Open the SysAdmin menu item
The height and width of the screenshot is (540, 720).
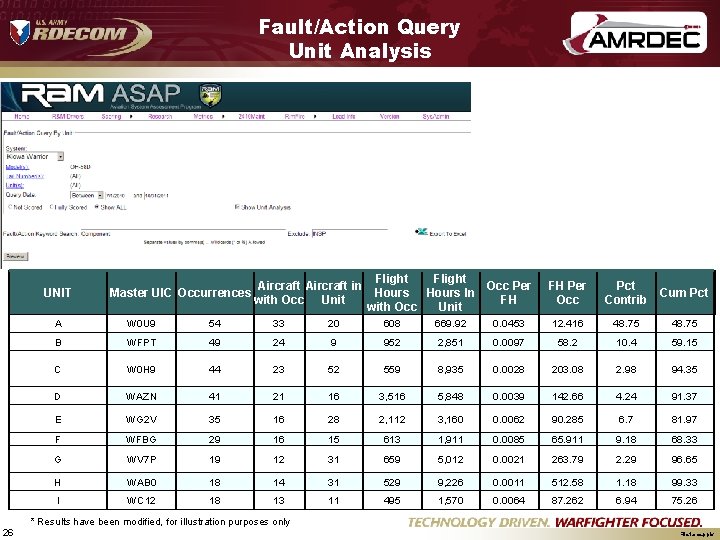pos(435,117)
